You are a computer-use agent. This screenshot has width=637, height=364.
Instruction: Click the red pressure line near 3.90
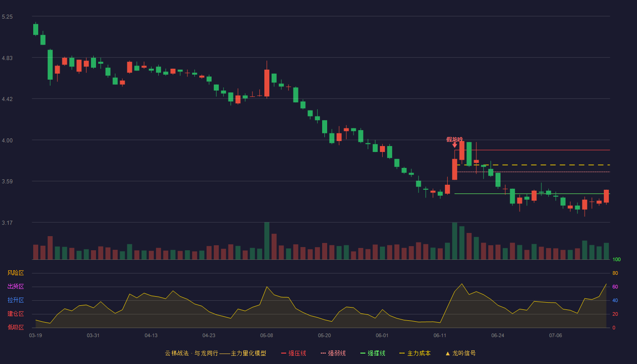[532, 150]
